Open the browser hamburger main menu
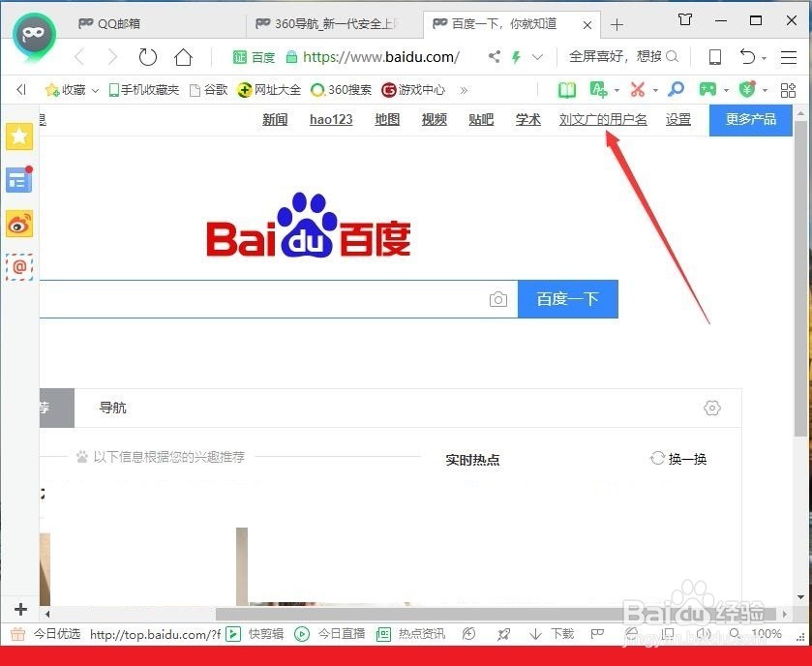Screen dimensions: 812x666 coord(788,57)
